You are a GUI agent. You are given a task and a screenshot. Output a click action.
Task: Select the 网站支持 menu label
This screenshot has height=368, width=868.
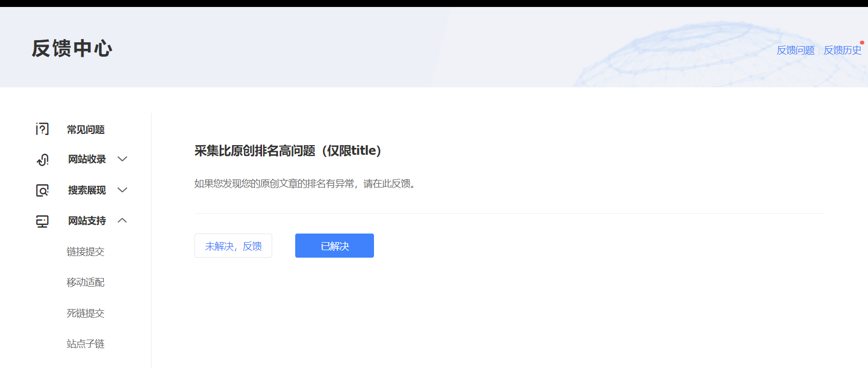(87, 221)
